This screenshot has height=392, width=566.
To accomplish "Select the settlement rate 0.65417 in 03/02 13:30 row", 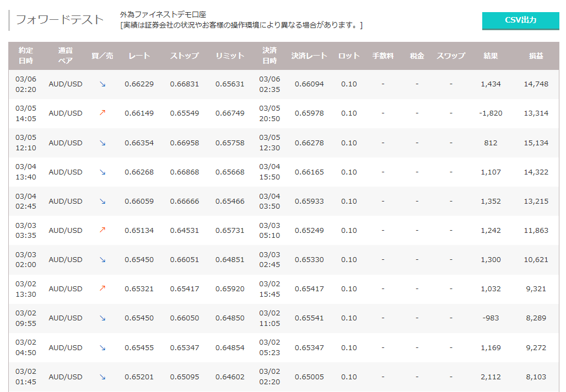I will click(x=309, y=289).
